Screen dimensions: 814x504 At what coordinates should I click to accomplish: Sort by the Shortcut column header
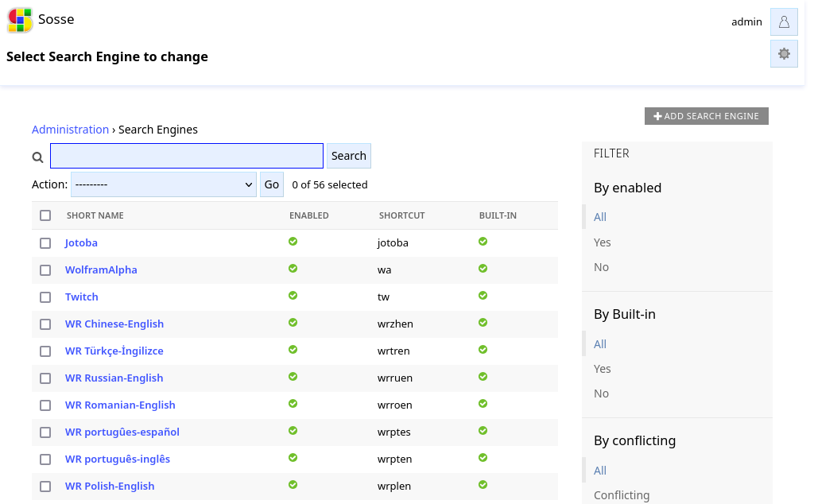(x=401, y=215)
